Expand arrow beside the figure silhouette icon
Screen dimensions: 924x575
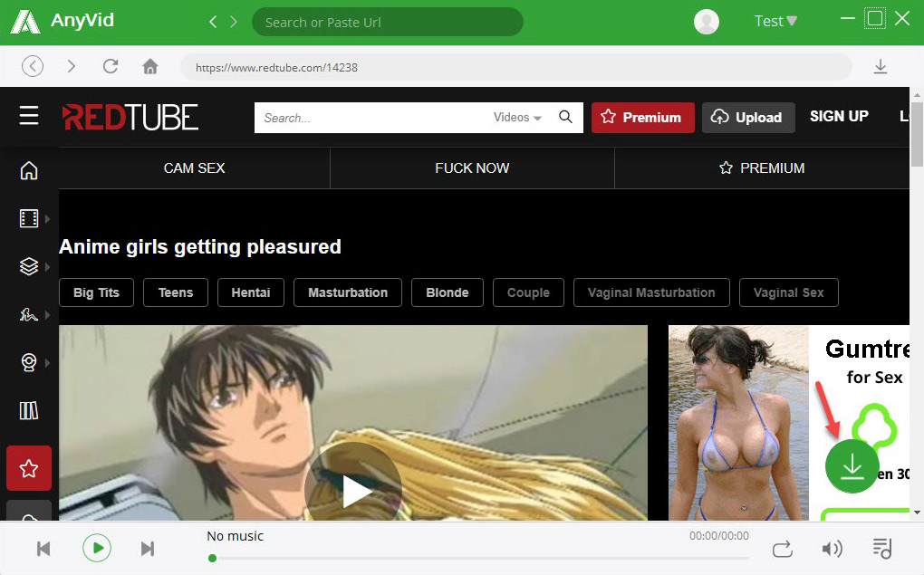point(48,314)
